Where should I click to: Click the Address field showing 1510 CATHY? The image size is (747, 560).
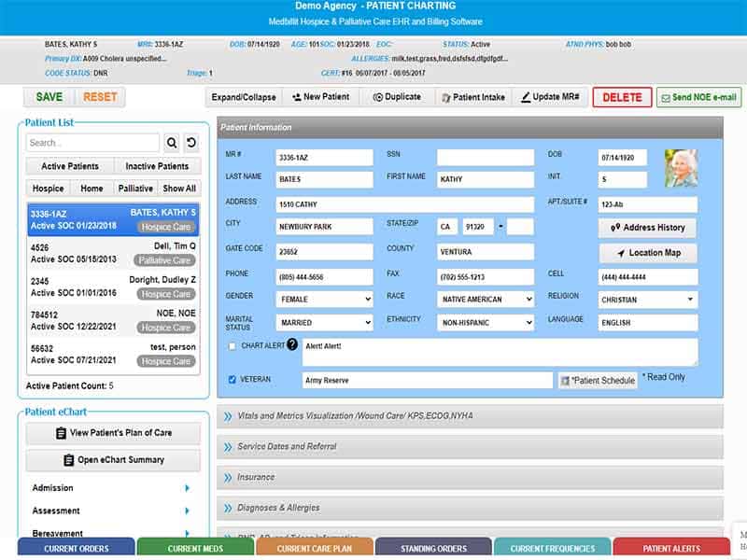pyautogui.click(x=405, y=204)
